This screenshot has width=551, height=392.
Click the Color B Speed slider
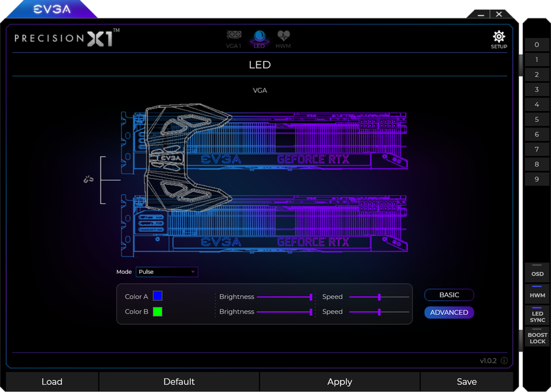click(379, 312)
